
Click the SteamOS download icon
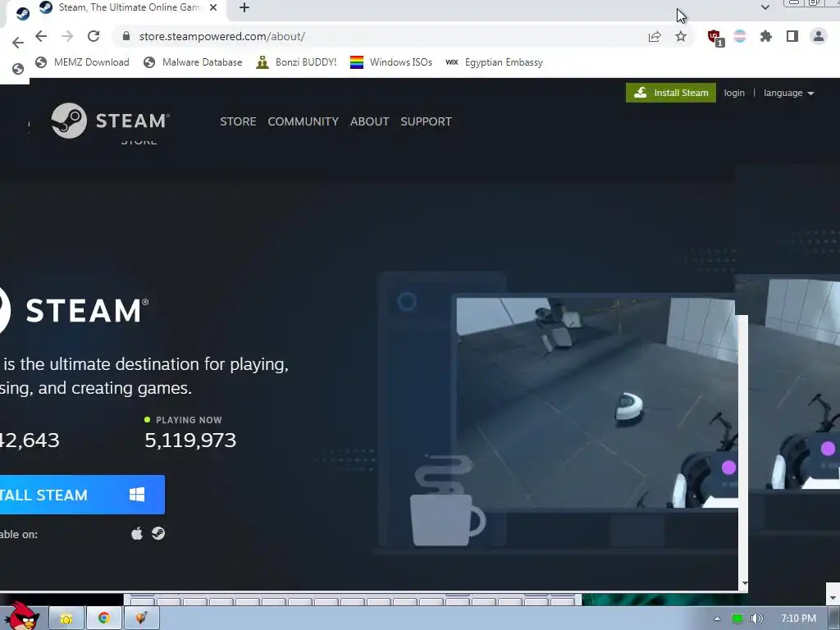click(x=158, y=533)
